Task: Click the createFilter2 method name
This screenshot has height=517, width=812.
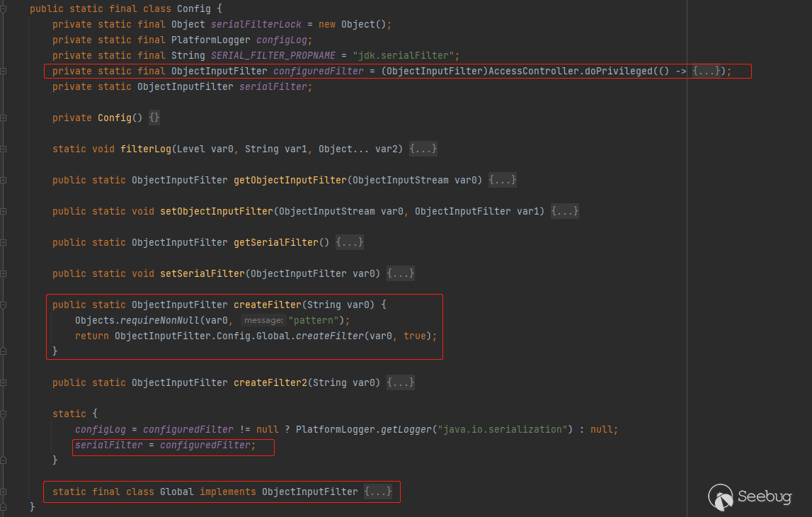Action: (270, 383)
